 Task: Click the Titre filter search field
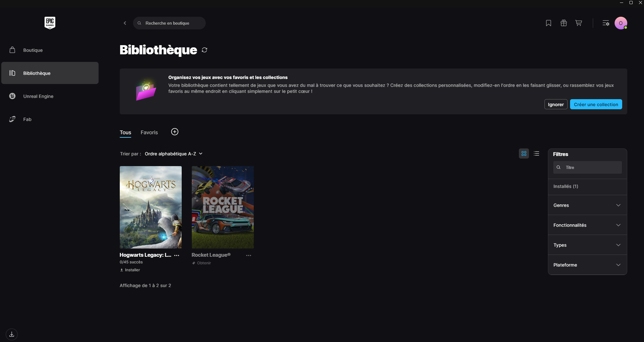587,167
